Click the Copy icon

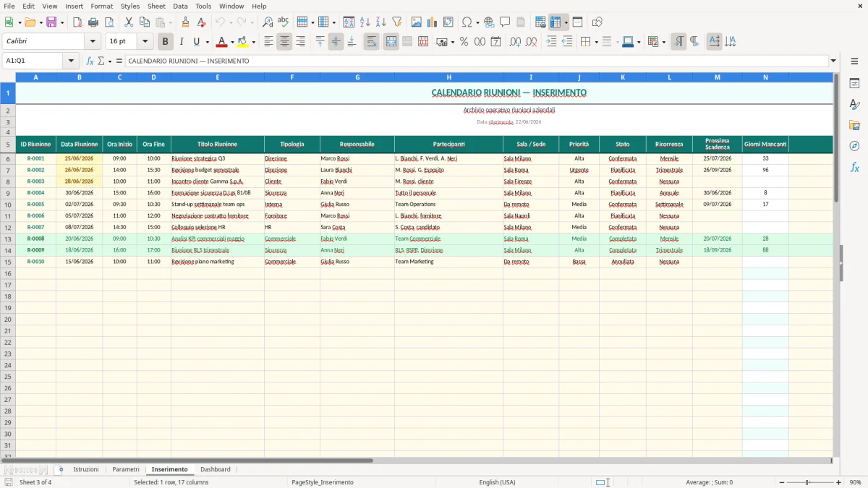tap(145, 22)
